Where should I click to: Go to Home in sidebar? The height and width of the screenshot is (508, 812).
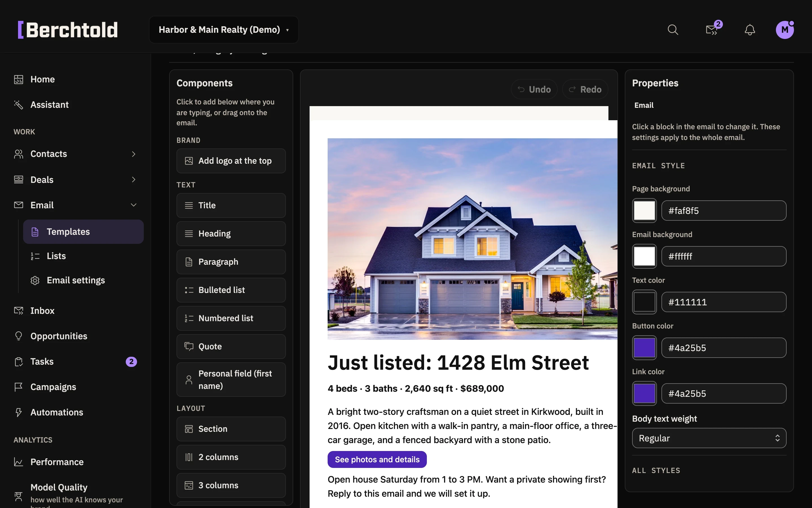[76, 79]
